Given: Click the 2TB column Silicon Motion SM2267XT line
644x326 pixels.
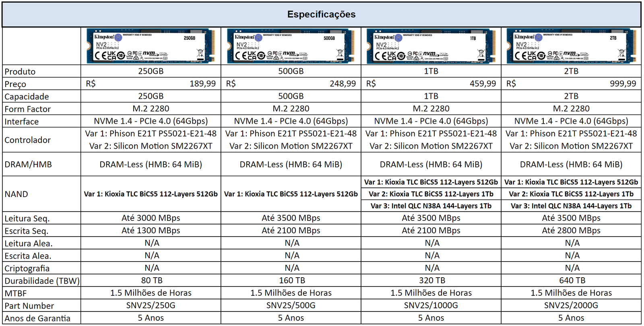Looking at the screenshot, I should click(x=571, y=146).
